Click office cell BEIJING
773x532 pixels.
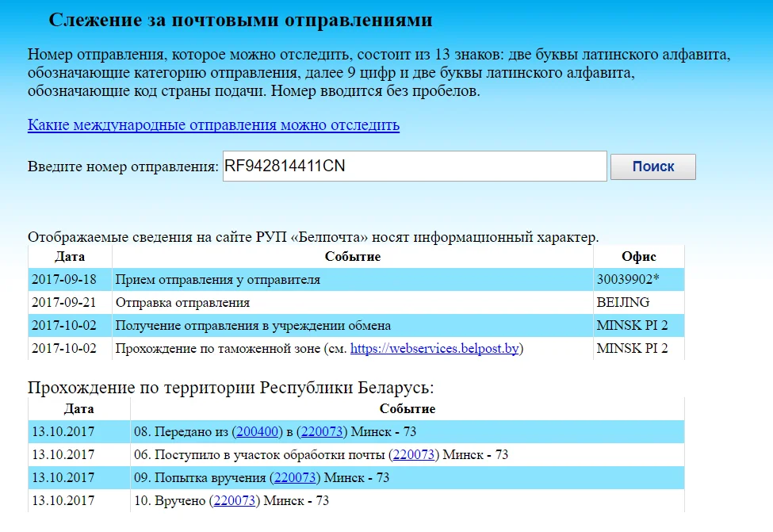pos(622,303)
